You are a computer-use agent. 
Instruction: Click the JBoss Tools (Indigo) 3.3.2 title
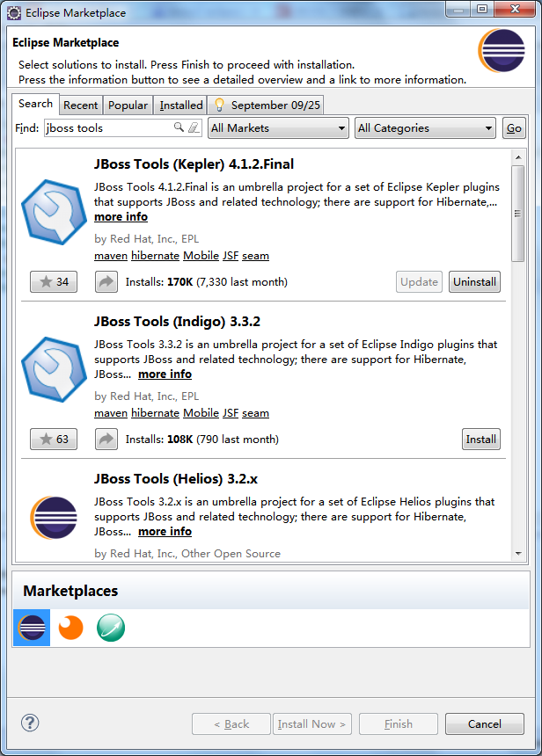pos(177,321)
